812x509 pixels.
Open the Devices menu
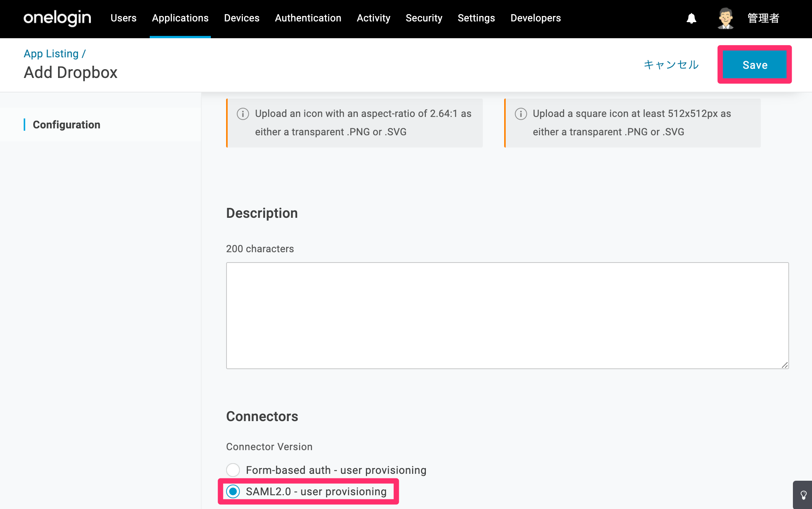click(x=242, y=18)
